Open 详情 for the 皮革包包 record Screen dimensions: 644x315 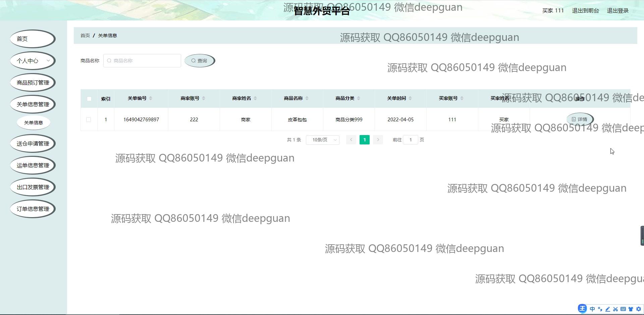coord(580,119)
